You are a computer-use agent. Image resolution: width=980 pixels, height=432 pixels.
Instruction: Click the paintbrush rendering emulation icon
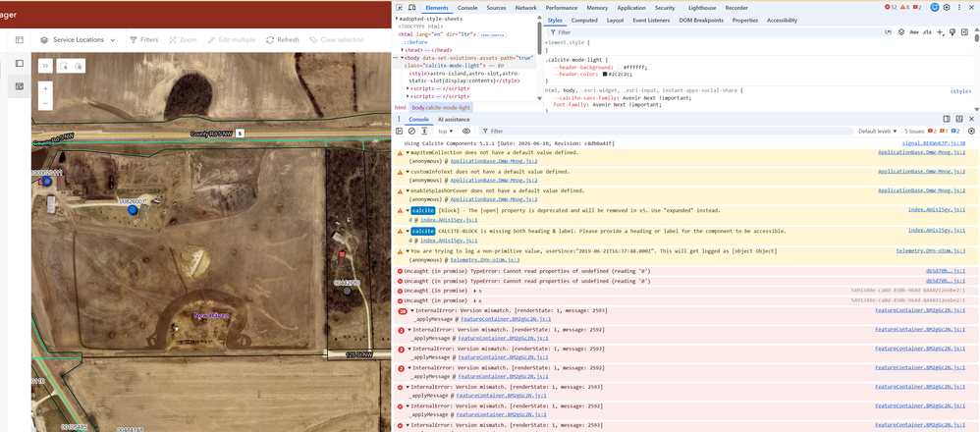tap(952, 31)
